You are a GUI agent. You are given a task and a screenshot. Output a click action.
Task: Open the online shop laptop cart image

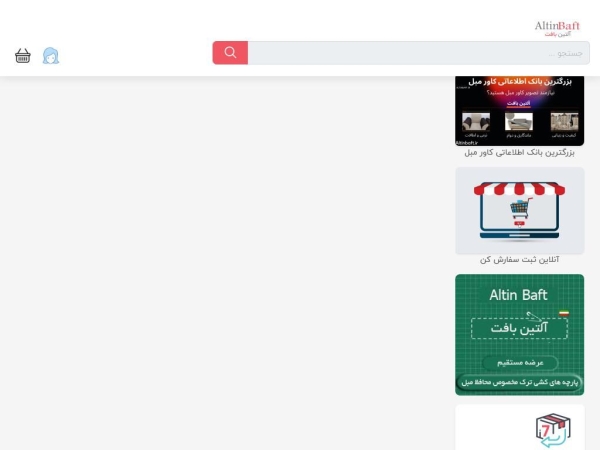click(520, 210)
